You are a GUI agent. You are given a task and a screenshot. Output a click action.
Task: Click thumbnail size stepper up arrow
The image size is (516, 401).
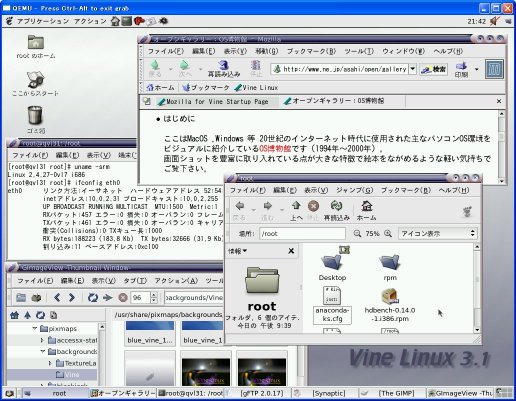(153, 295)
